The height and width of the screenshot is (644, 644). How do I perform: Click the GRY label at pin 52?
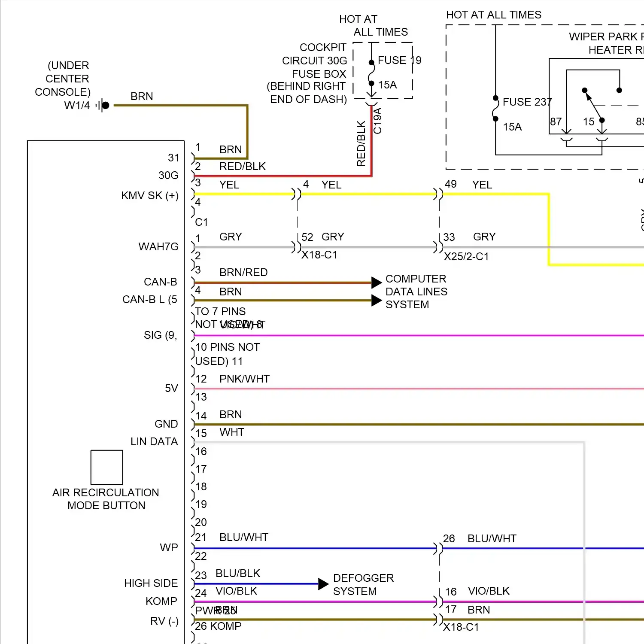(333, 237)
